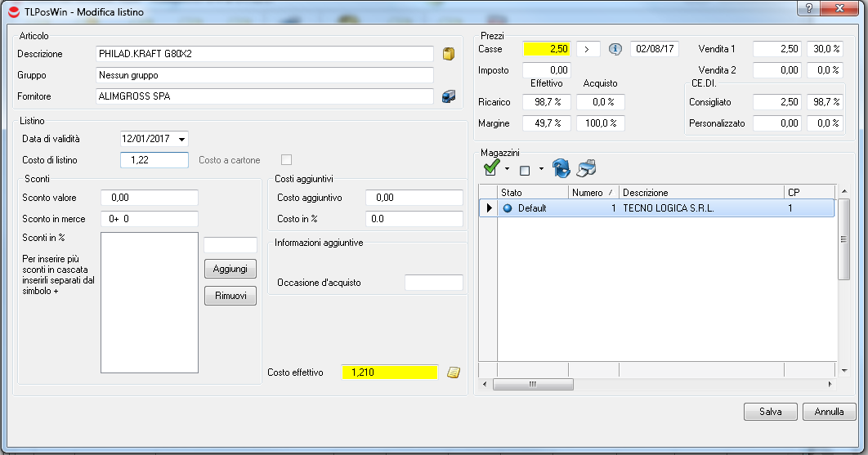This screenshot has height=455, width=868.
Task: Click the ">" button beside Casse price
Action: pos(588,49)
